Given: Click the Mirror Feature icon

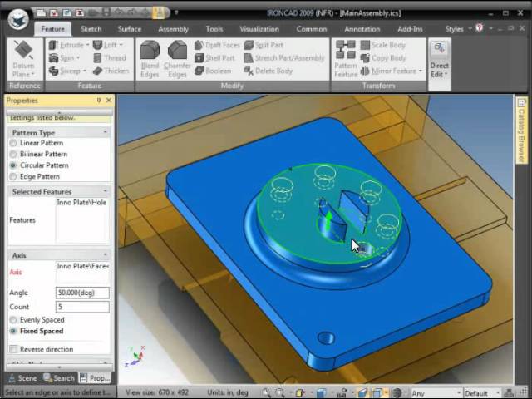Looking at the screenshot, I should click(365, 71).
